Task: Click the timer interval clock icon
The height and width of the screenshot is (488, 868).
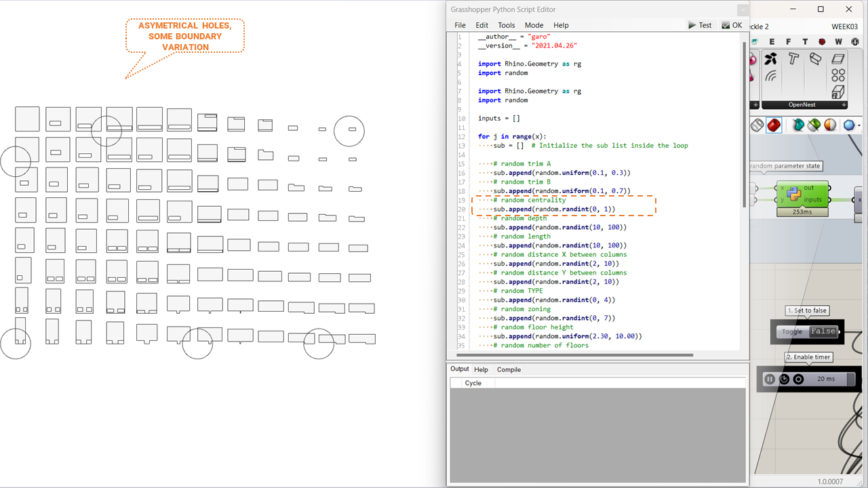Action: pyautogui.click(x=785, y=379)
